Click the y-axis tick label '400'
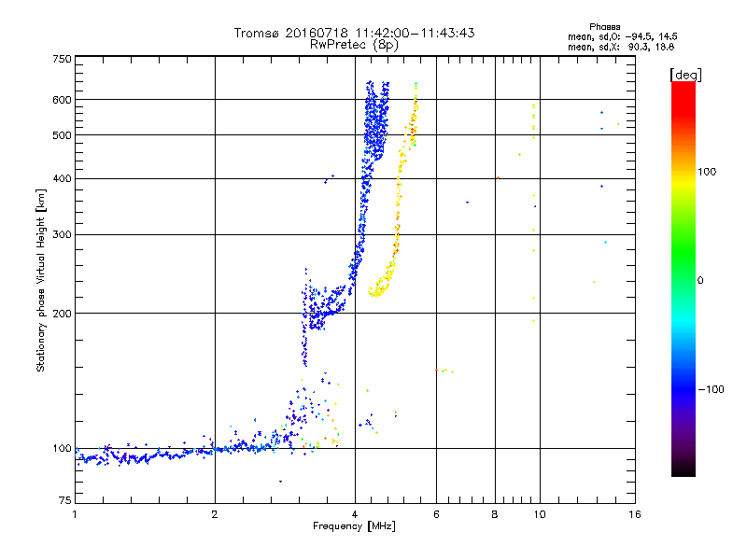This screenshot has width=747, height=560. point(62,179)
